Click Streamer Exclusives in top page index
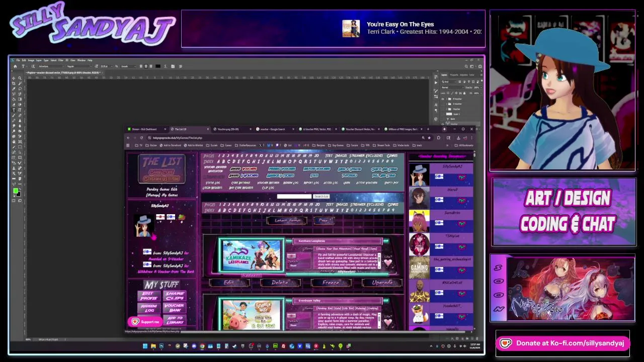Viewport: 644px width, 362px height. 366,156
